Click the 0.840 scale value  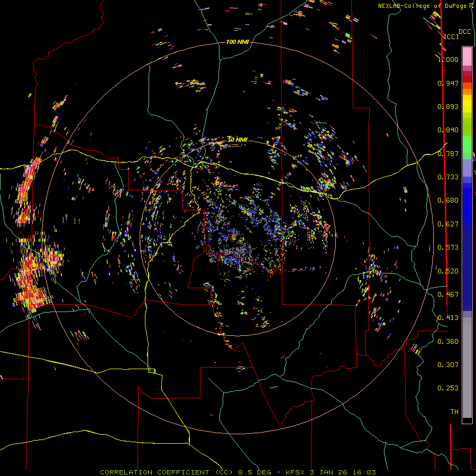448,130
